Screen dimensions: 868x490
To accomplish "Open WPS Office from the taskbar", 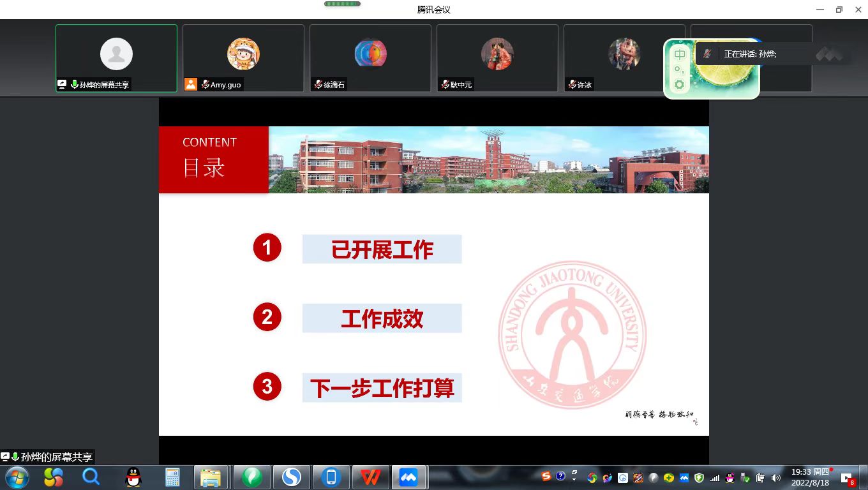I will pos(370,477).
